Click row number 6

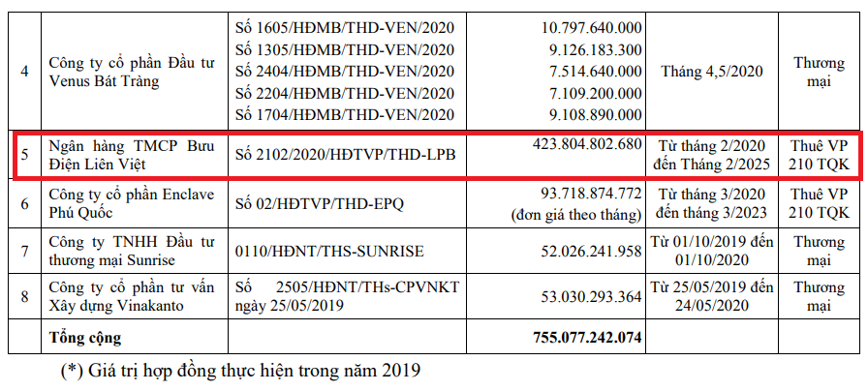(24, 203)
